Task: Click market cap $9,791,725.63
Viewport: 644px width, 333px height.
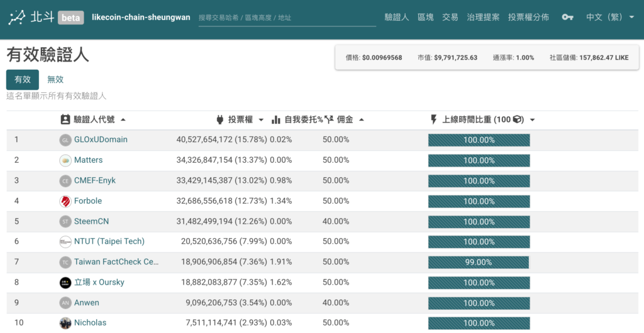Action: [455, 57]
